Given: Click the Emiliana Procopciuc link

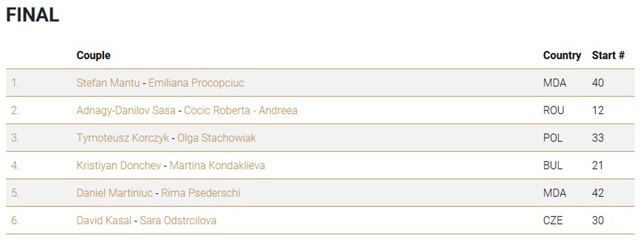Looking at the screenshot, I should click(x=196, y=83).
